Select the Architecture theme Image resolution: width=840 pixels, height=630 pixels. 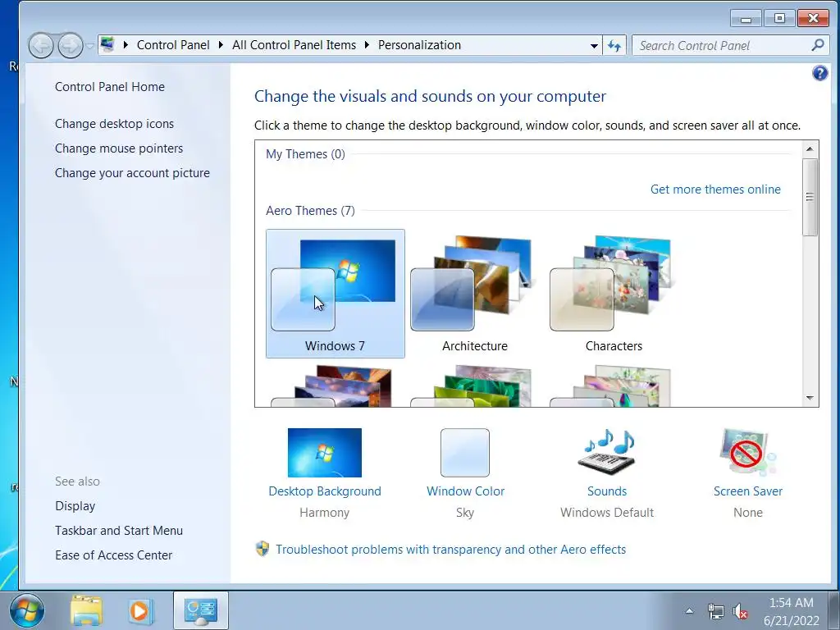pyautogui.click(x=475, y=294)
